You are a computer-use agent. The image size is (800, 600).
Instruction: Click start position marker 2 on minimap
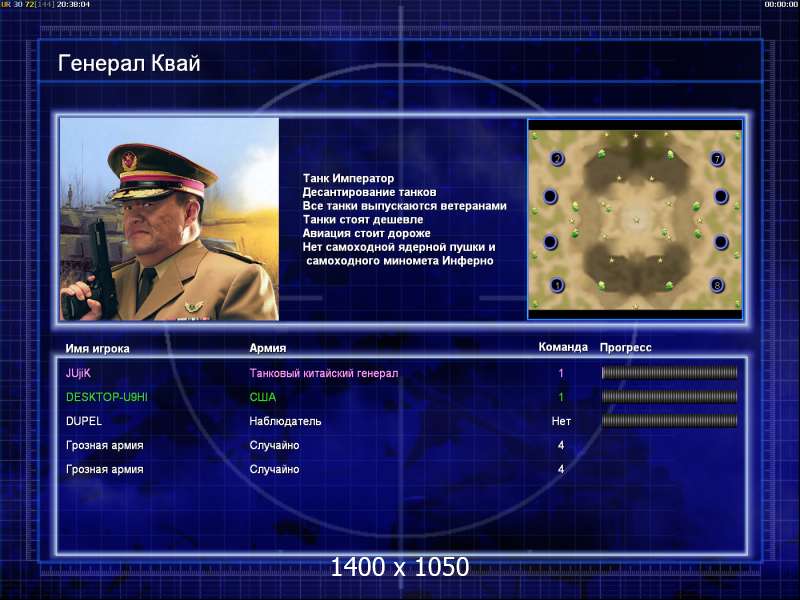tap(557, 159)
